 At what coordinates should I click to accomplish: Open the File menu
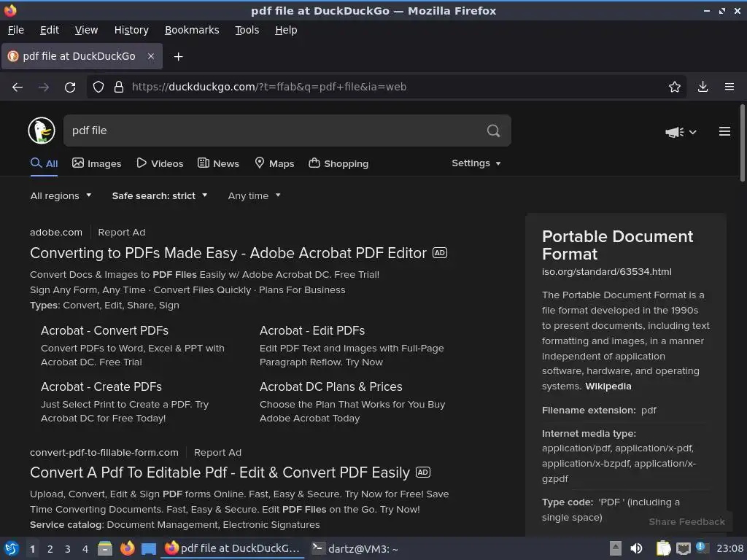coord(16,30)
